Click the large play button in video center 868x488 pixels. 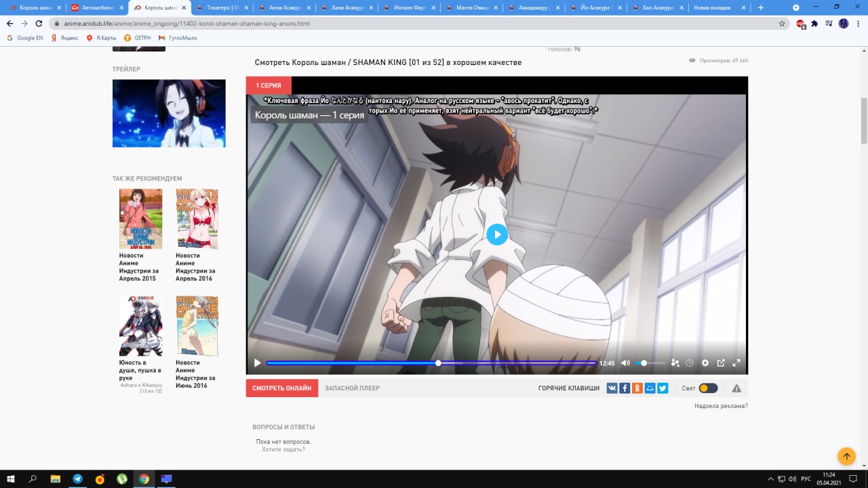(497, 235)
